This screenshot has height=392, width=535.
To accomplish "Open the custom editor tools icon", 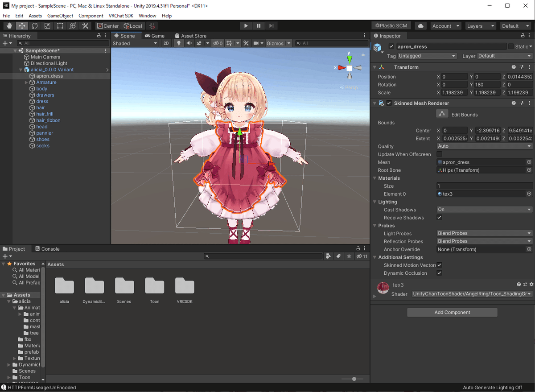I will coord(85,26).
